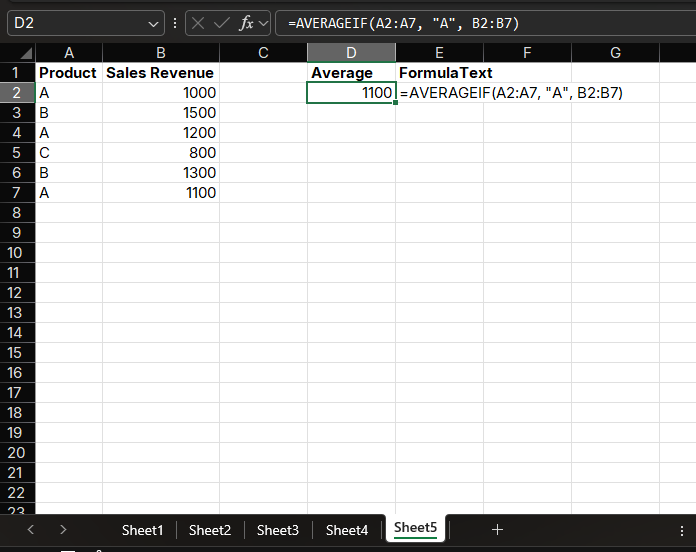Click into the formula bar text
The height and width of the screenshot is (552, 696).
484,23
